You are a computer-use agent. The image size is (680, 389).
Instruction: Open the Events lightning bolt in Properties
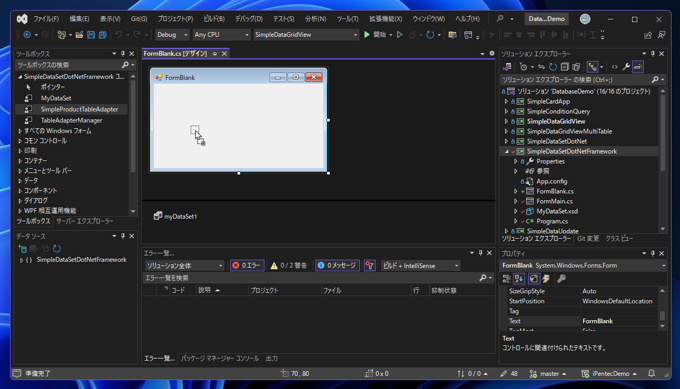[546, 278]
